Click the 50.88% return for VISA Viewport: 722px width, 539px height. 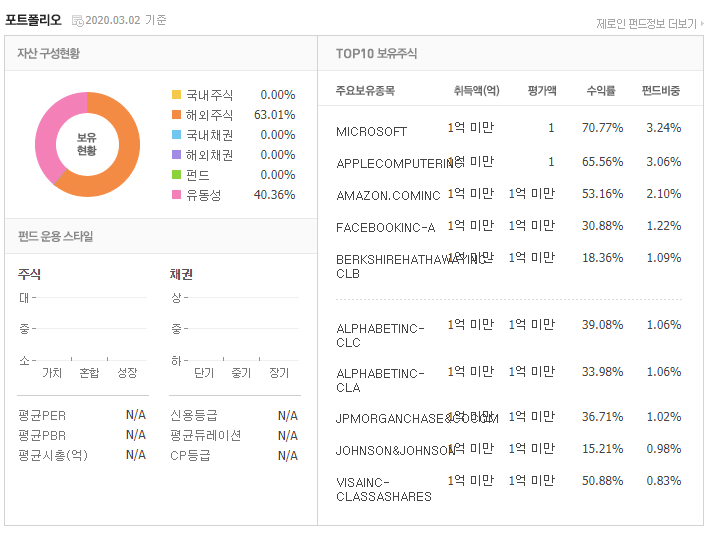602,481
